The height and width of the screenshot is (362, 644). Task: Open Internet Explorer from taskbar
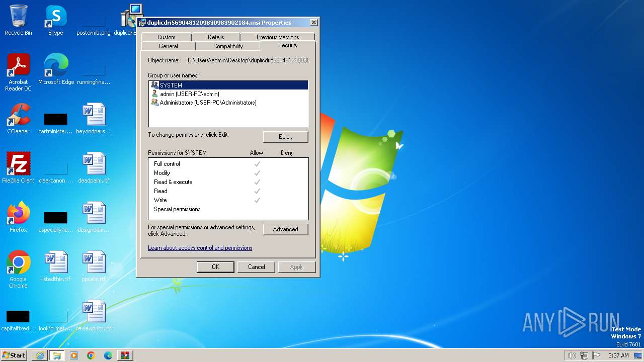point(40,355)
